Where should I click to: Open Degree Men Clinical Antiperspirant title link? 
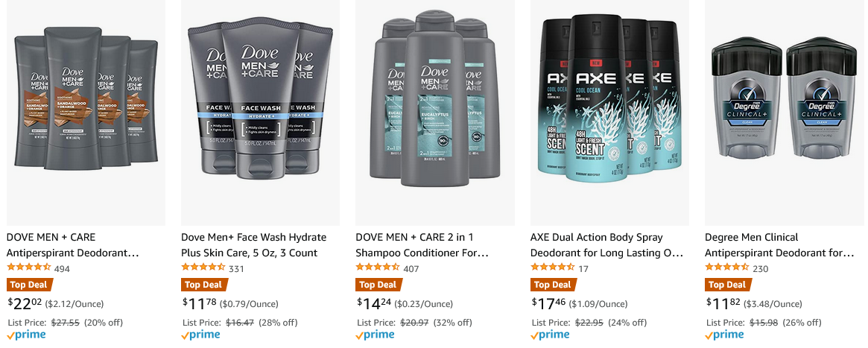coord(779,245)
